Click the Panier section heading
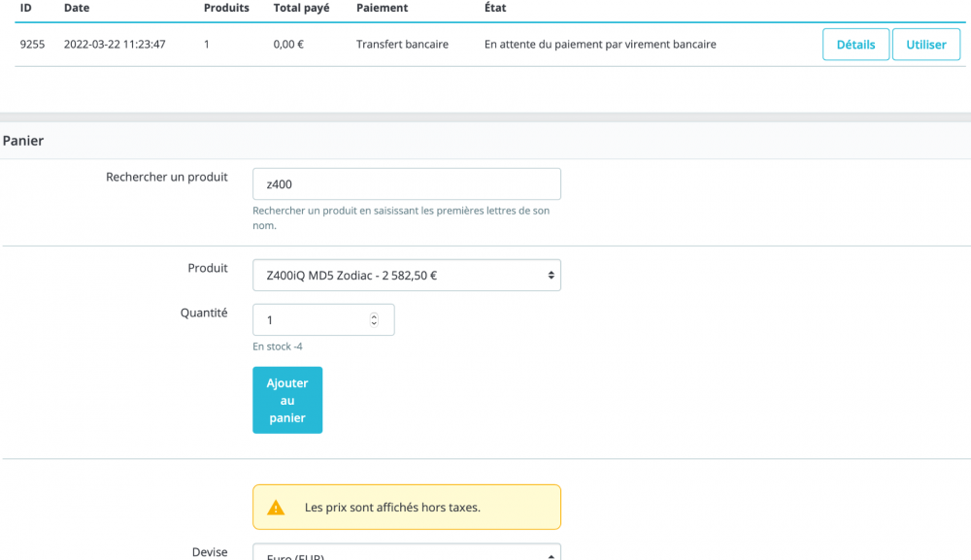 [x=23, y=141]
